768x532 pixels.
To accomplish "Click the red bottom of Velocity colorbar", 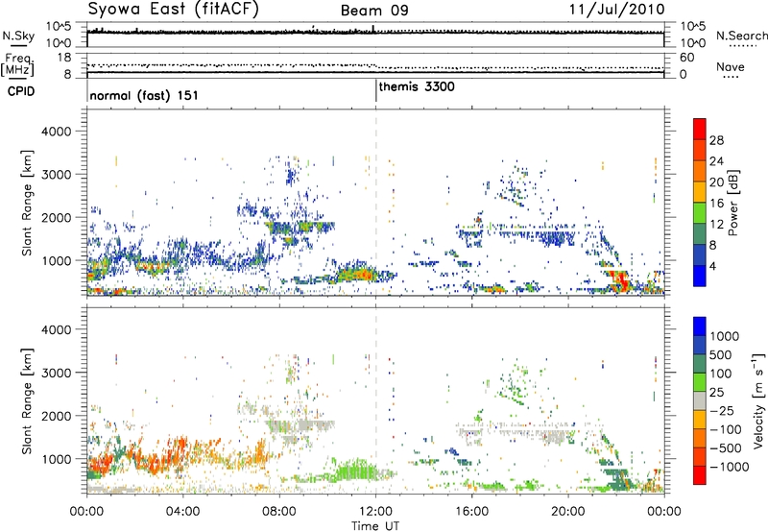I will [700, 475].
